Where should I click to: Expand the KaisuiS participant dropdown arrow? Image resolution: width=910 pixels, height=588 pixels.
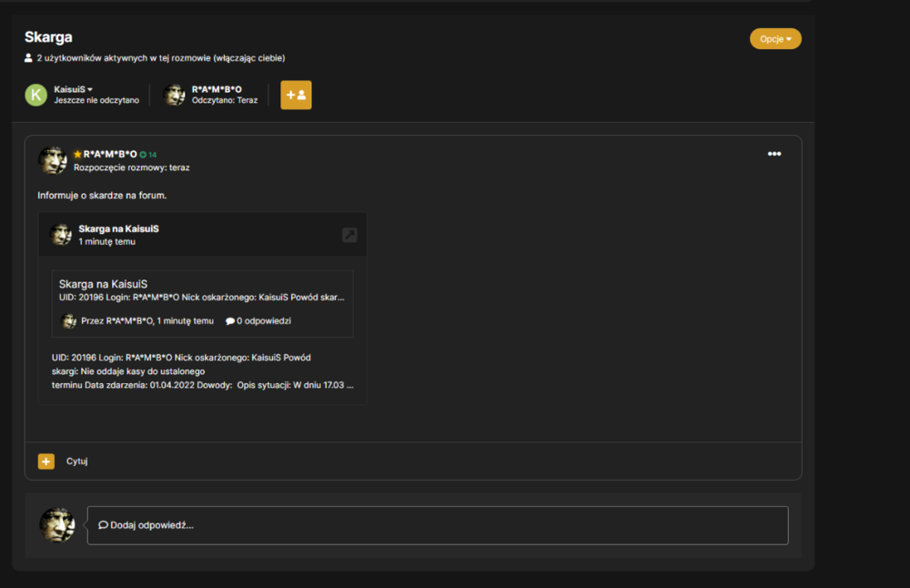pos(90,89)
